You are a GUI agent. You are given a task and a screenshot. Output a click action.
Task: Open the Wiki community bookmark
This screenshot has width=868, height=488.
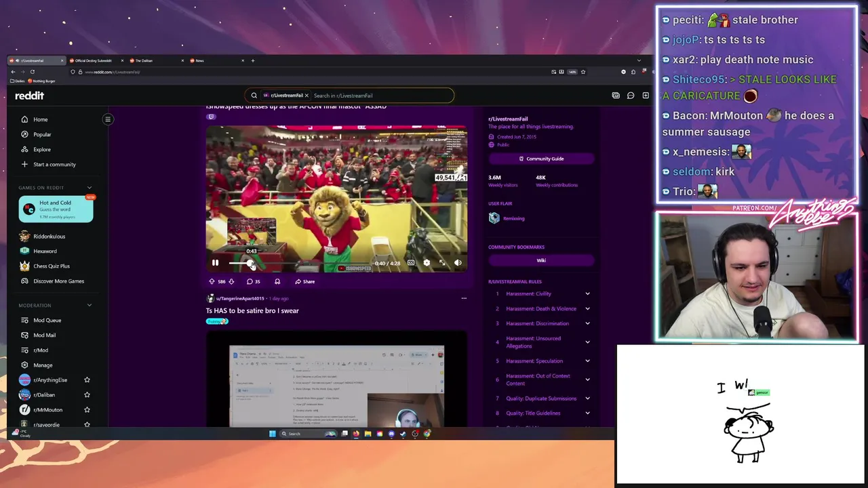pyautogui.click(x=541, y=260)
